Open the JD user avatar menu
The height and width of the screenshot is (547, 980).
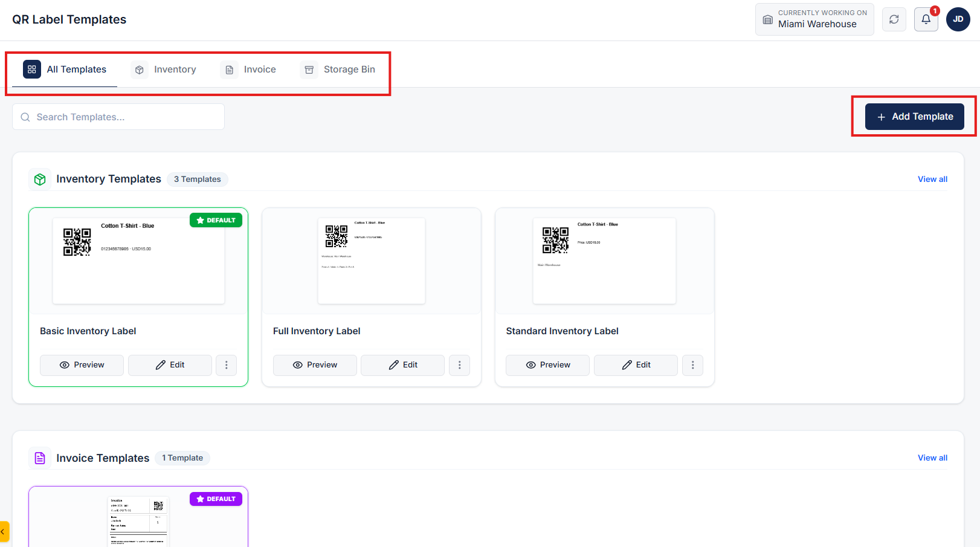coord(958,19)
